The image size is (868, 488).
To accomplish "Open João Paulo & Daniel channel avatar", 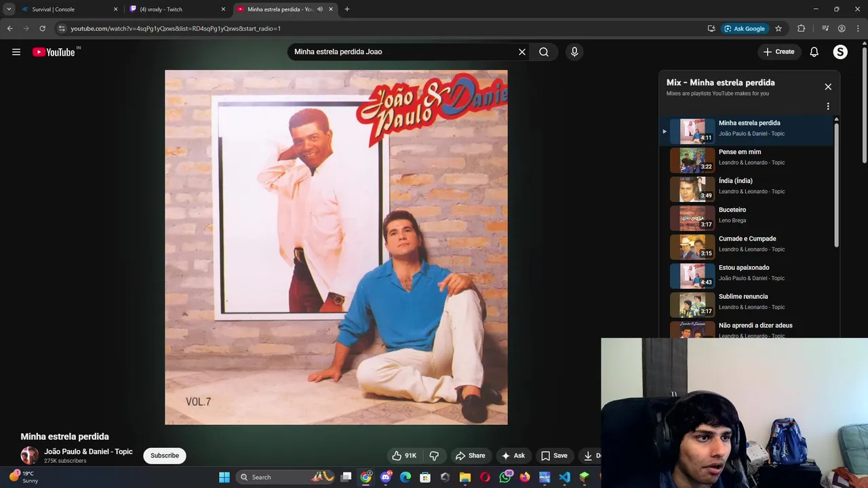I will [x=29, y=455].
